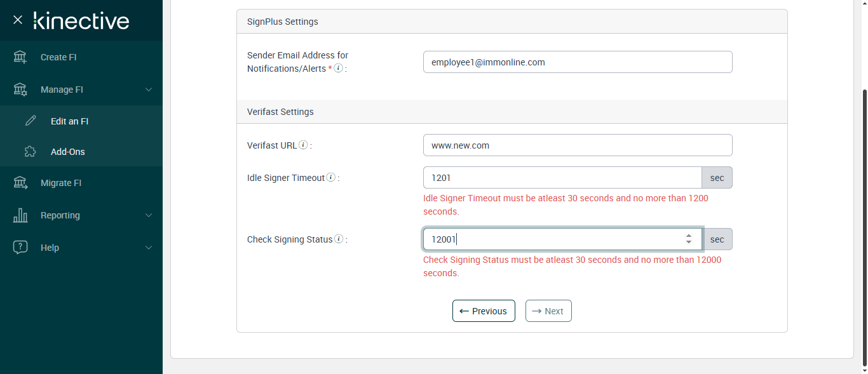Click the Reporting bar chart icon
The image size is (868, 374).
click(20, 215)
